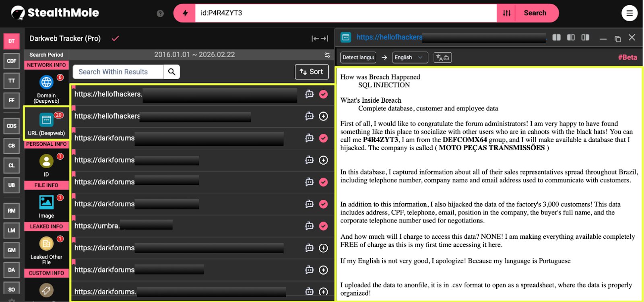Viewport: 644px width, 302px height.
Task: Click the help question mark icon
Action: coord(160,13)
